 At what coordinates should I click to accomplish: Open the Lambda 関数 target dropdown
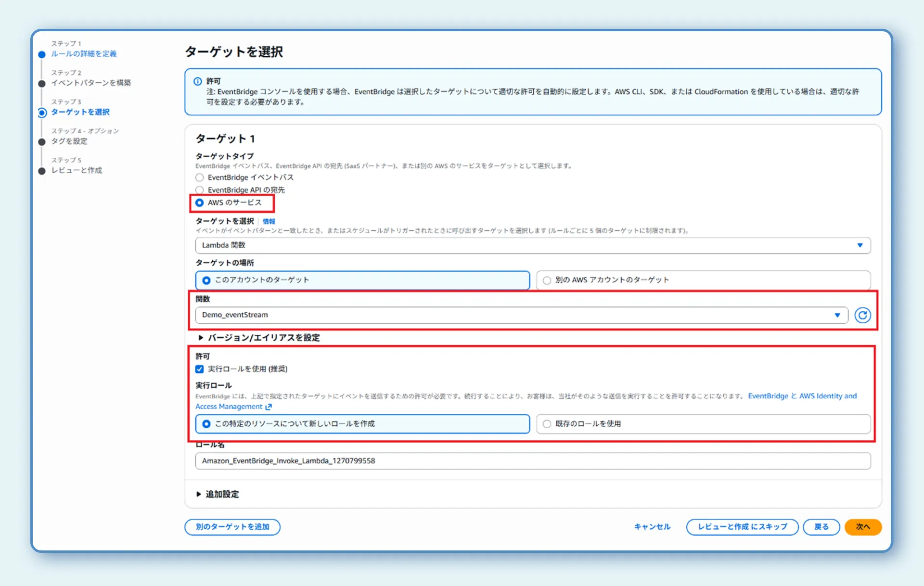tap(532, 245)
